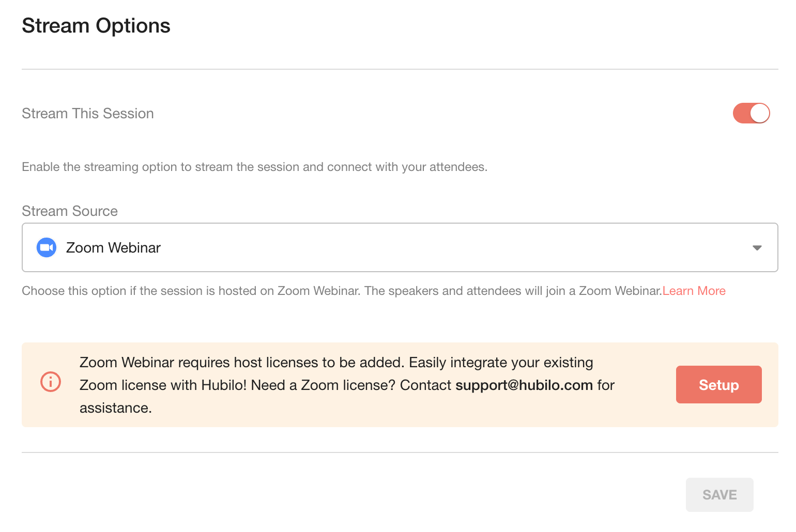Select the support@hubilo.com email address
Image resolution: width=796 pixels, height=532 pixels.
pos(524,385)
